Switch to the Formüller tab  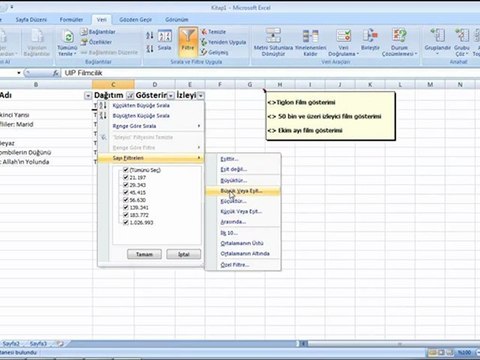pyautogui.click(x=71, y=20)
